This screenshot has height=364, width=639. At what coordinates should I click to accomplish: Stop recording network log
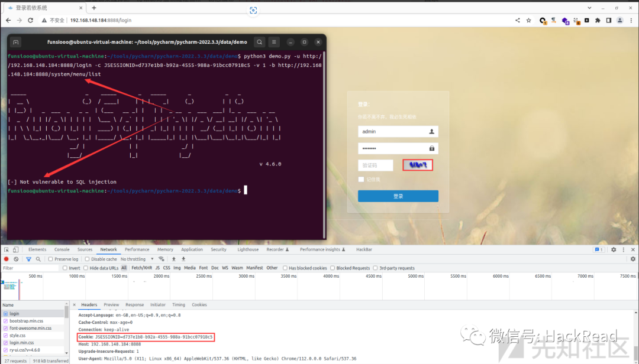(6, 259)
